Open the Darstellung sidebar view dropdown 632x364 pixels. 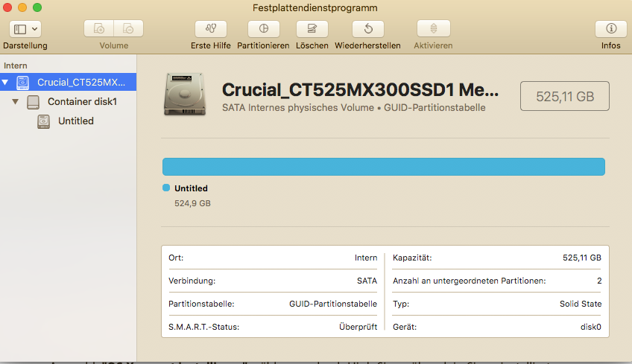pos(25,29)
